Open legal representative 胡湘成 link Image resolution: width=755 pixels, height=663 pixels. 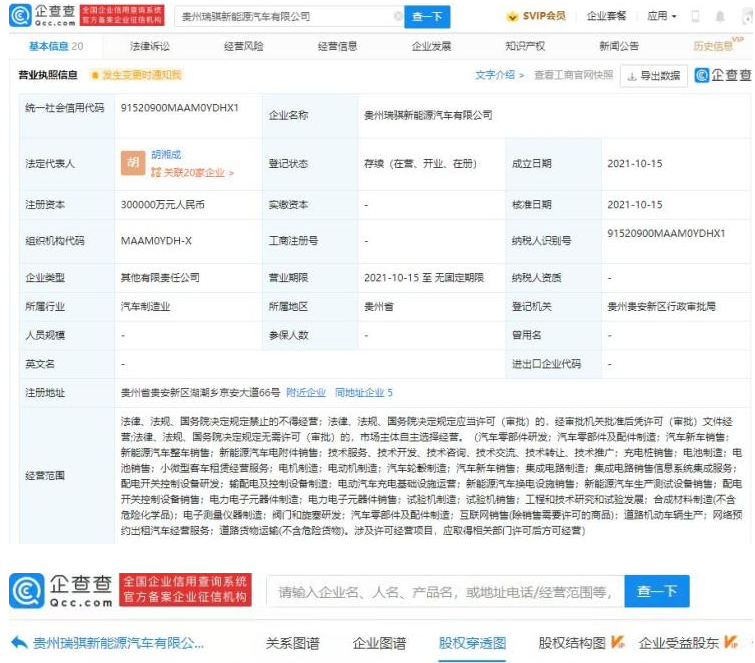166,155
